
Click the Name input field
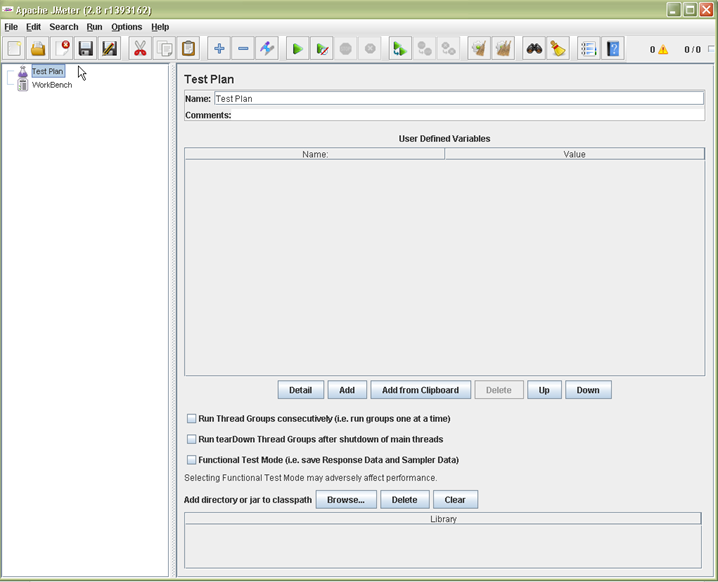(x=459, y=98)
